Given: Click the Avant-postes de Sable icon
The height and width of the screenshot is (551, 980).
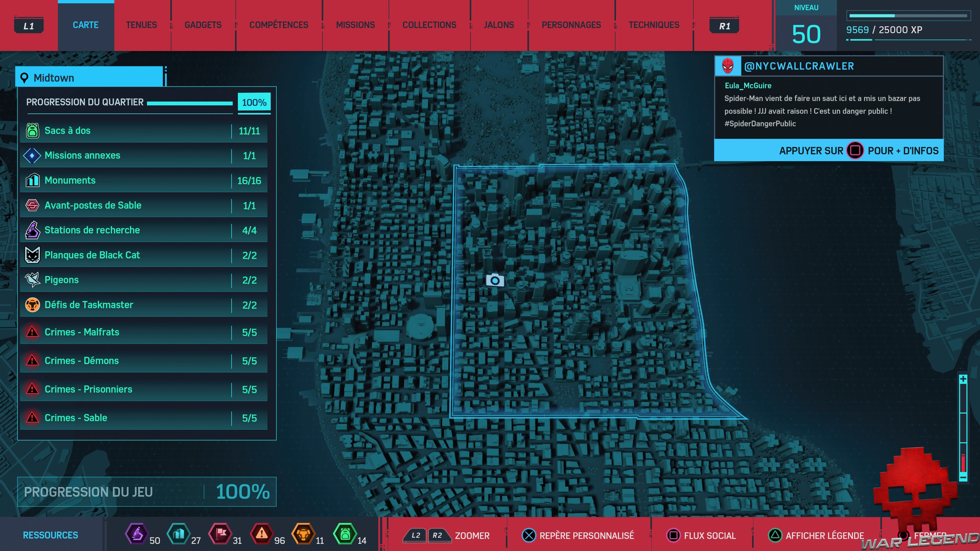Looking at the screenshot, I should click(32, 205).
